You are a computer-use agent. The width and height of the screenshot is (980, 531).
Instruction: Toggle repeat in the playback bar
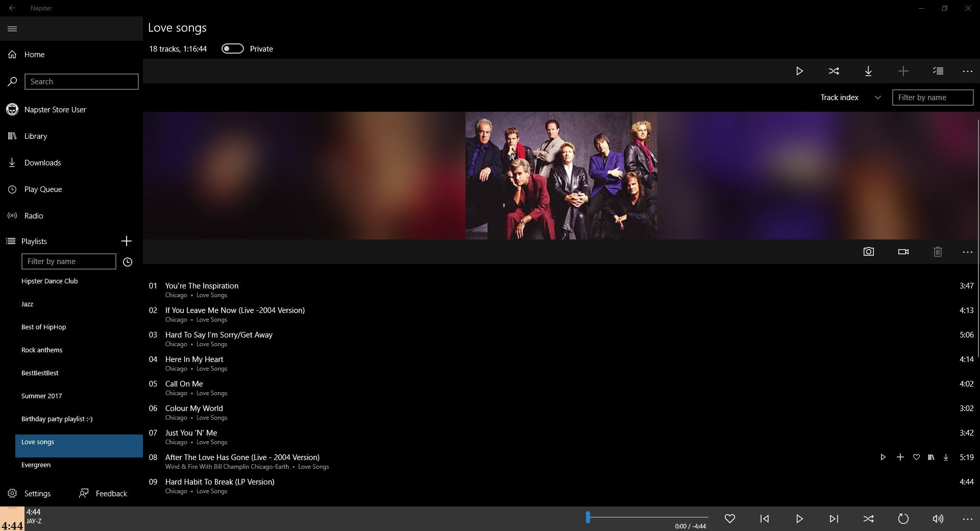point(903,519)
